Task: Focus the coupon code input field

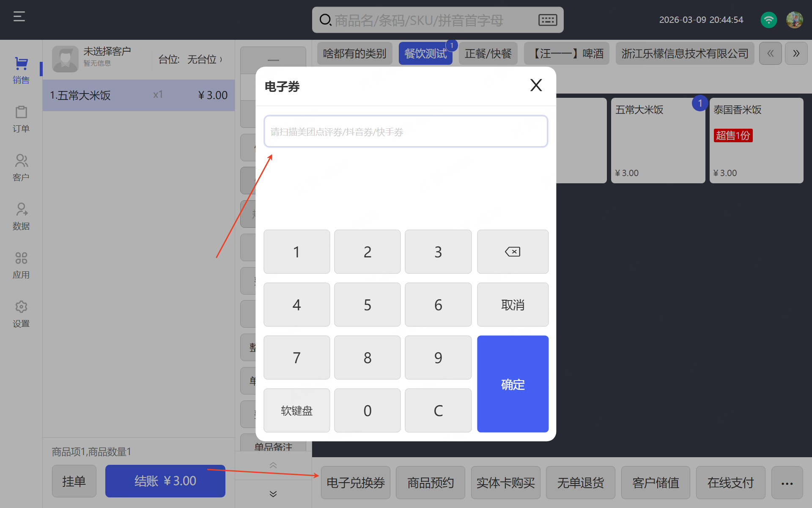Action: pyautogui.click(x=406, y=132)
